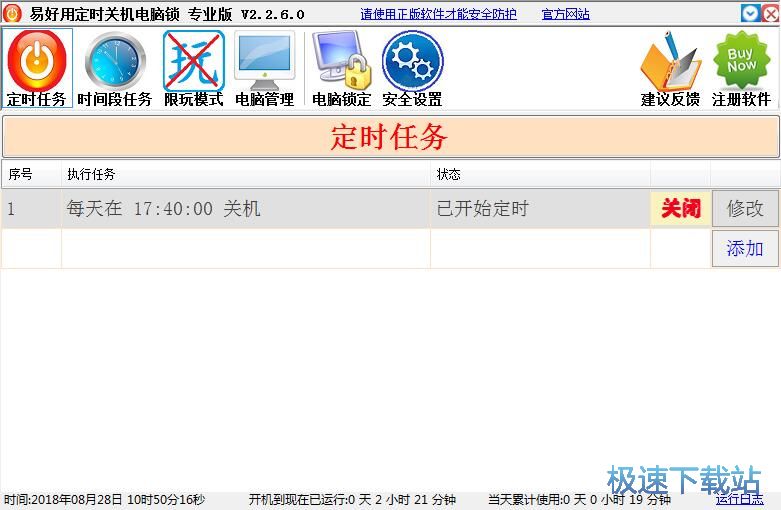The image size is (781, 510).
Task: Open the 运行日志 link
Action: (x=739, y=499)
